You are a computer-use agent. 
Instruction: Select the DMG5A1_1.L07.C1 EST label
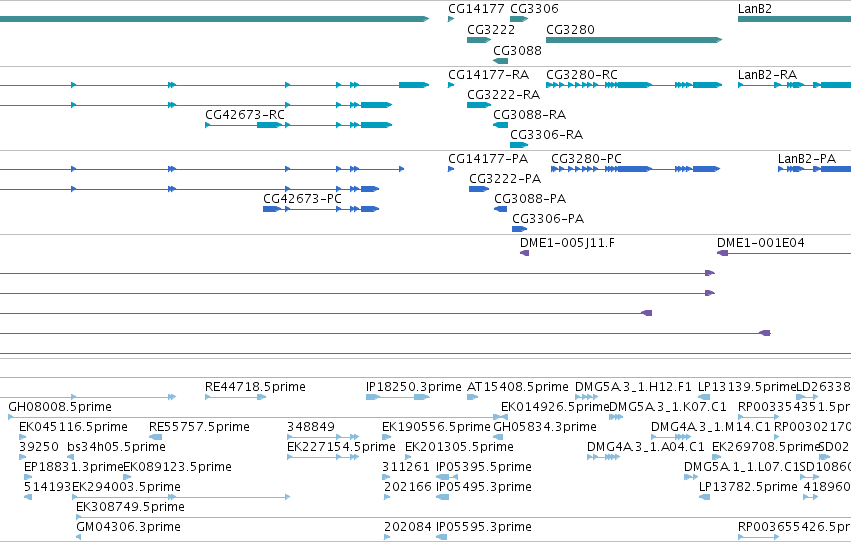point(741,467)
